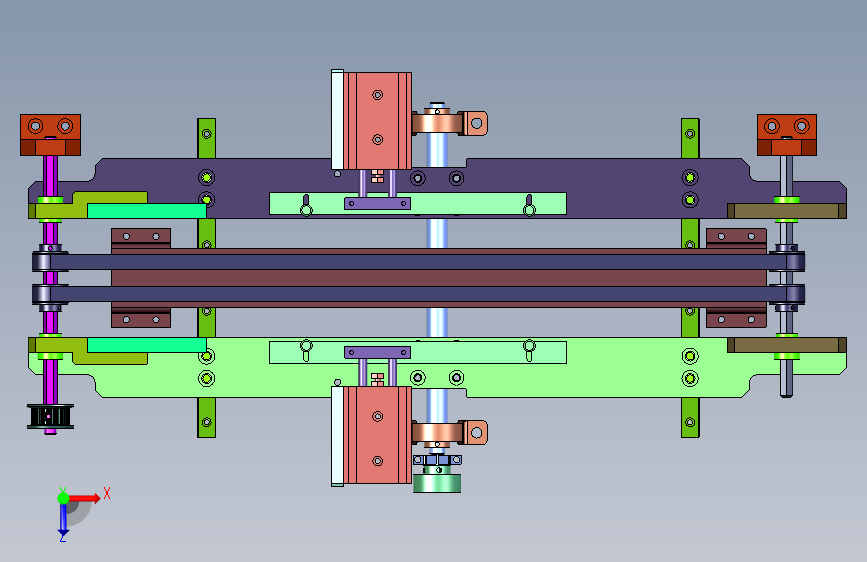Pick the white end cap of top cylinder

coord(337,119)
